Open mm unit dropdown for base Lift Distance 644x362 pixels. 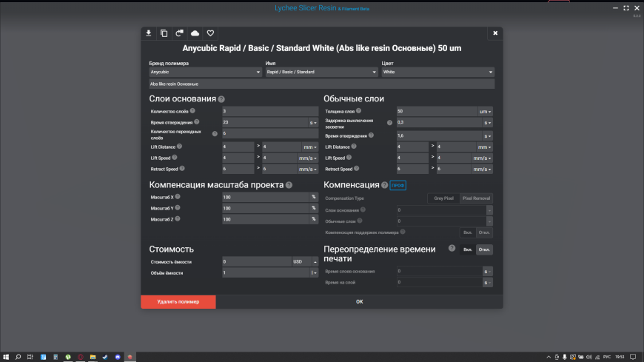point(309,147)
